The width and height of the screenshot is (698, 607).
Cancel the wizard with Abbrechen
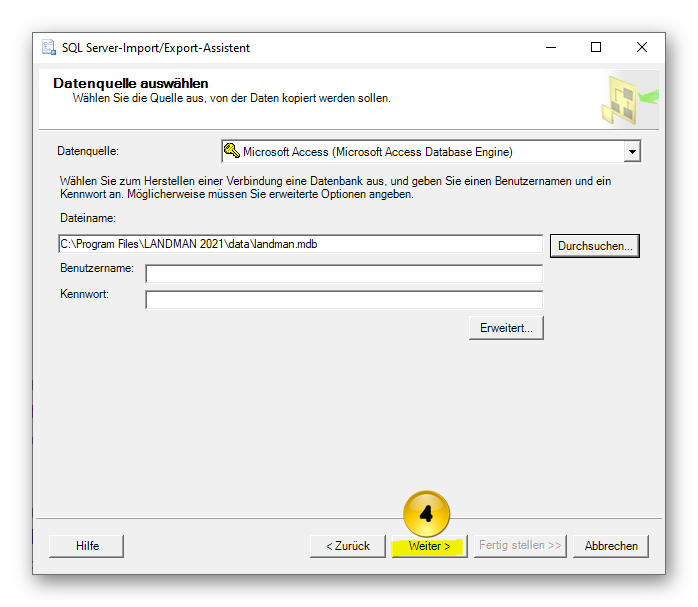coord(611,546)
